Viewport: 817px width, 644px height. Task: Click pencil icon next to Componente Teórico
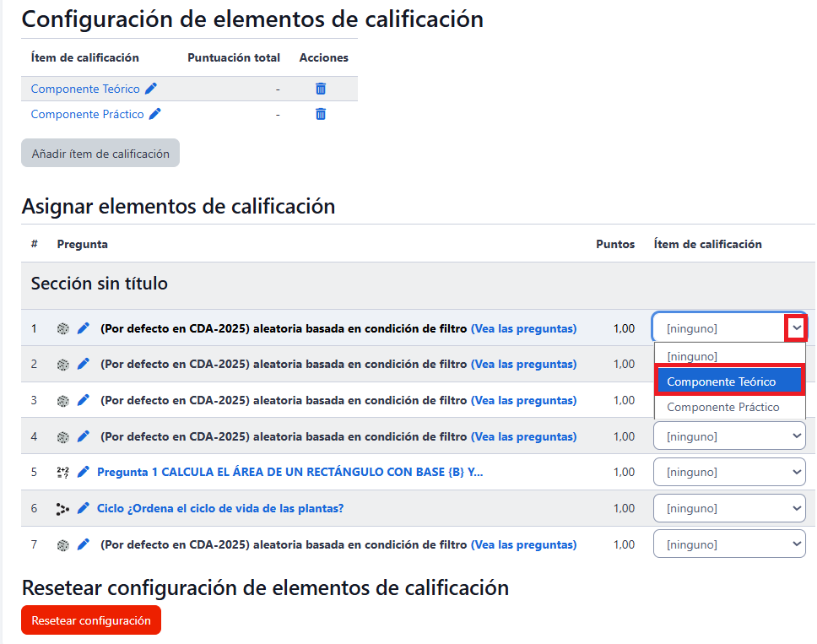click(151, 89)
